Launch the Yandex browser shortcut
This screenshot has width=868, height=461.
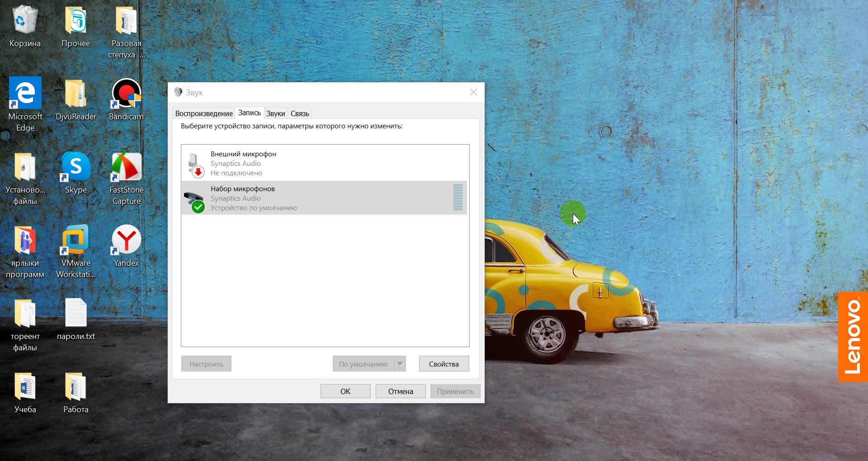tap(126, 240)
